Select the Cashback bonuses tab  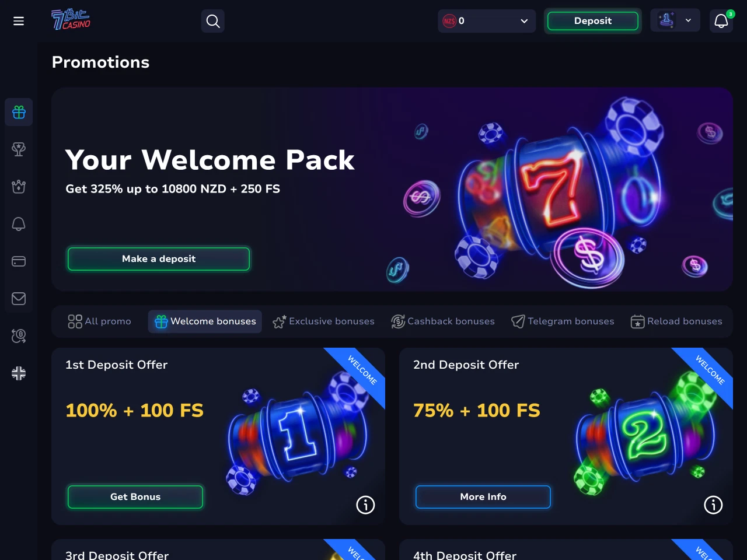coord(443,321)
